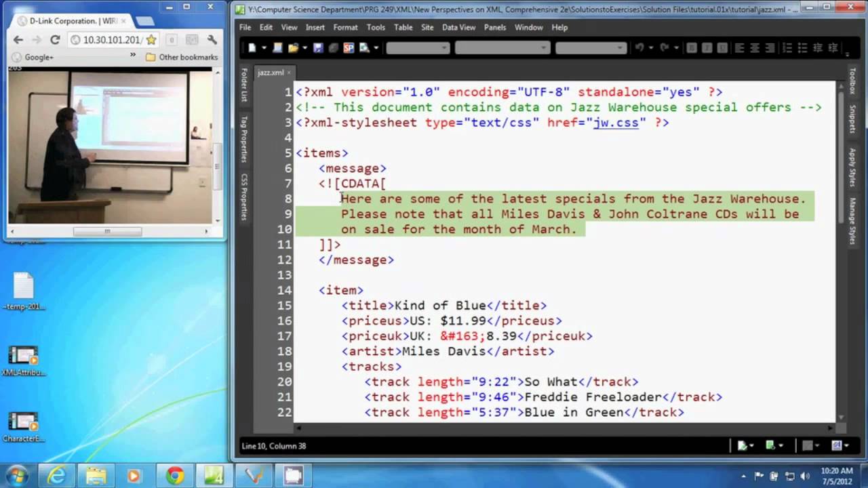Click the Bulleted list icon
The image size is (868, 488).
click(x=803, y=47)
